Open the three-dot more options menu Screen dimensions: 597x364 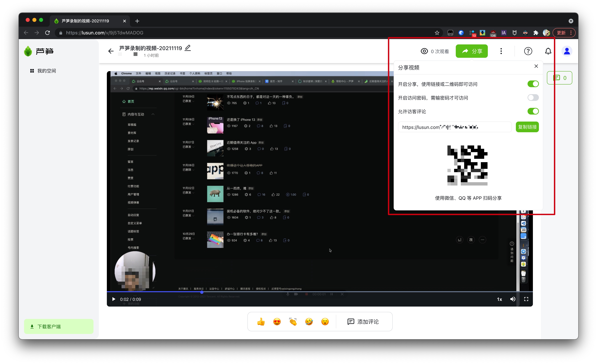(x=501, y=51)
